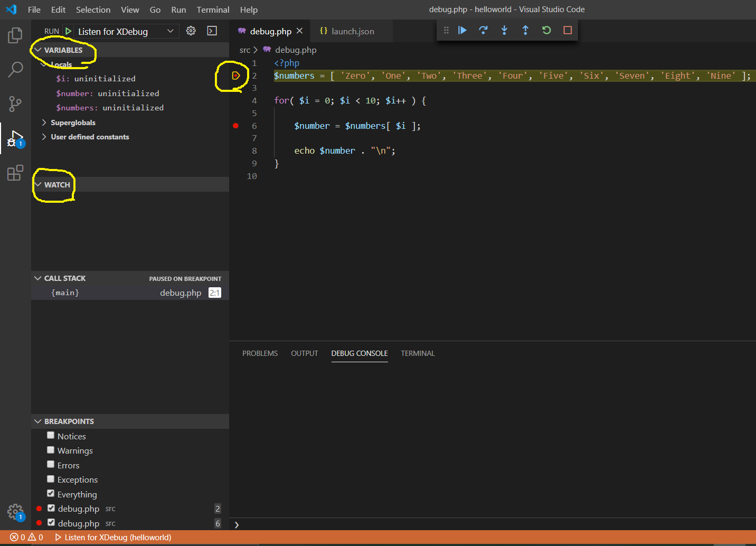Image resolution: width=756 pixels, height=546 pixels.
Task: Open launch.json via gear icon
Action: pos(191,31)
